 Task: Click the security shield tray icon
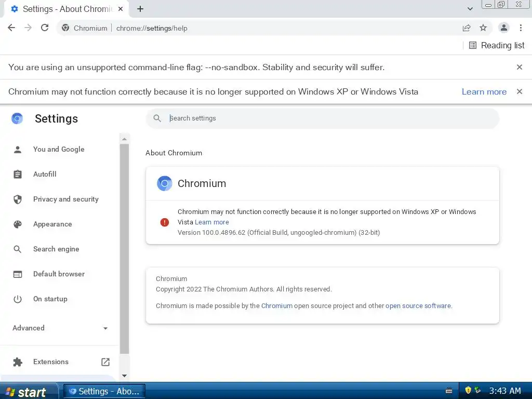[x=468, y=390]
